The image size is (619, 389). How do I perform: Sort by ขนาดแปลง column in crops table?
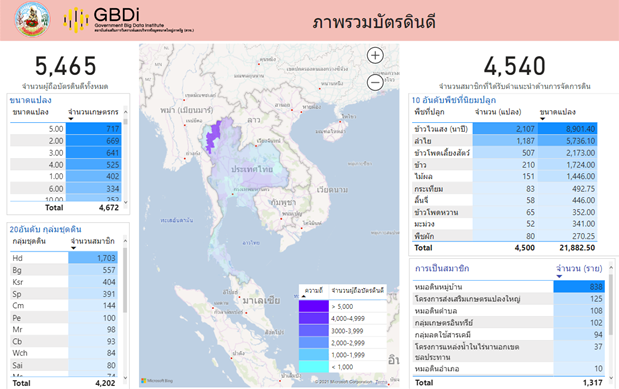(x=558, y=112)
